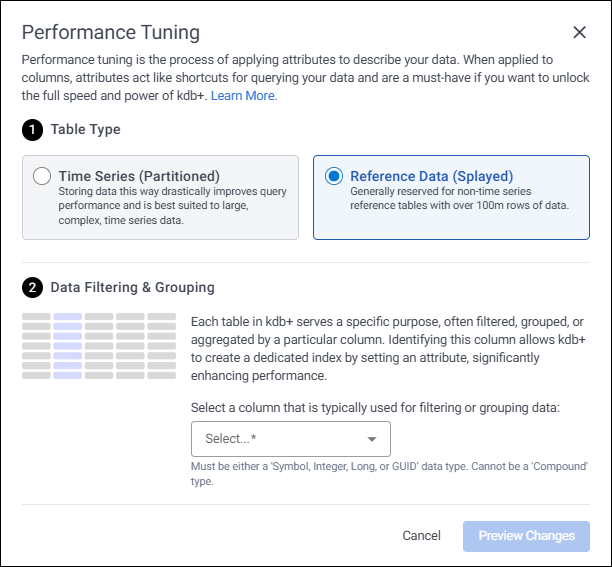Click the step 1 number badge
The image size is (612, 567).
coord(32,129)
